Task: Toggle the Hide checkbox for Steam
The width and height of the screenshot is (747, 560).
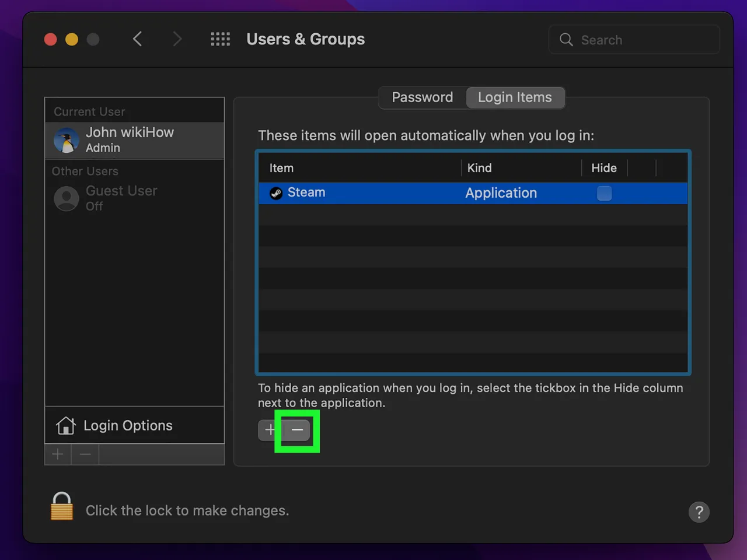Action: click(x=604, y=193)
